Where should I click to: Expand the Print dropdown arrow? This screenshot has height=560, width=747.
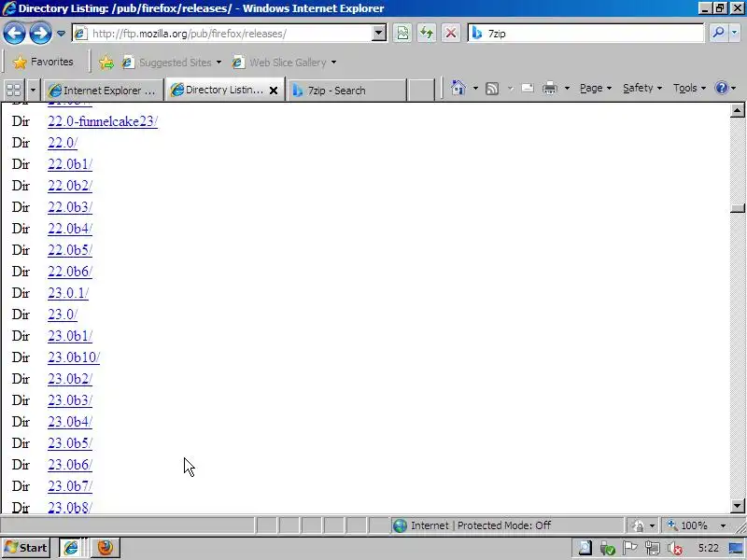(x=567, y=88)
